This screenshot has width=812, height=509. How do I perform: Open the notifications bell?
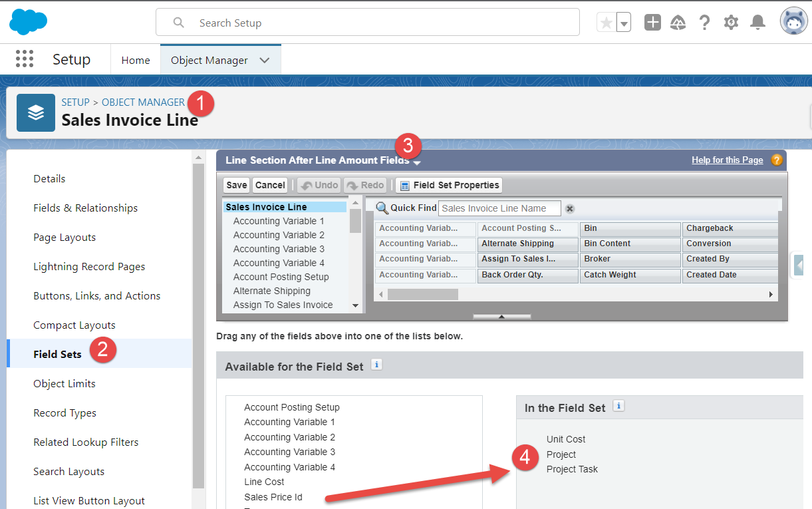(x=757, y=23)
